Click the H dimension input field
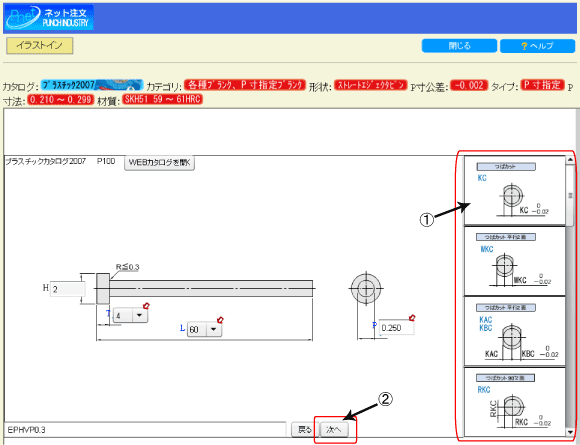This screenshot has width=580, height=445. [x=67, y=289]
